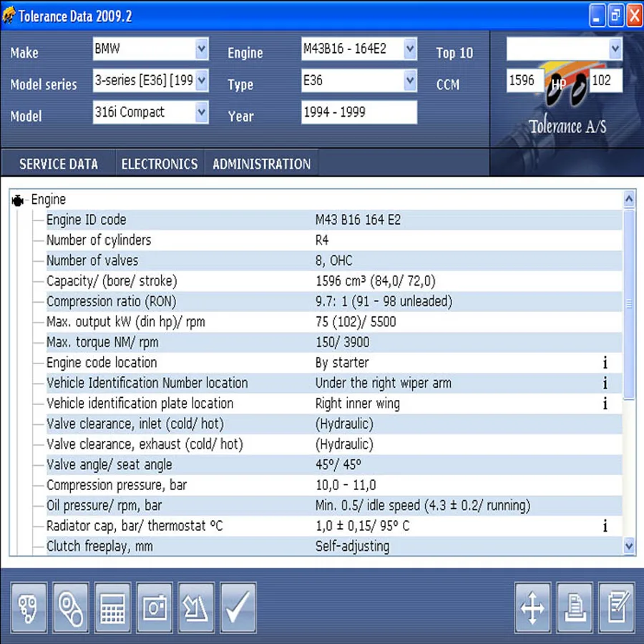
Task: Close the Tolerance Data window
Action: (x=635, y=16)
